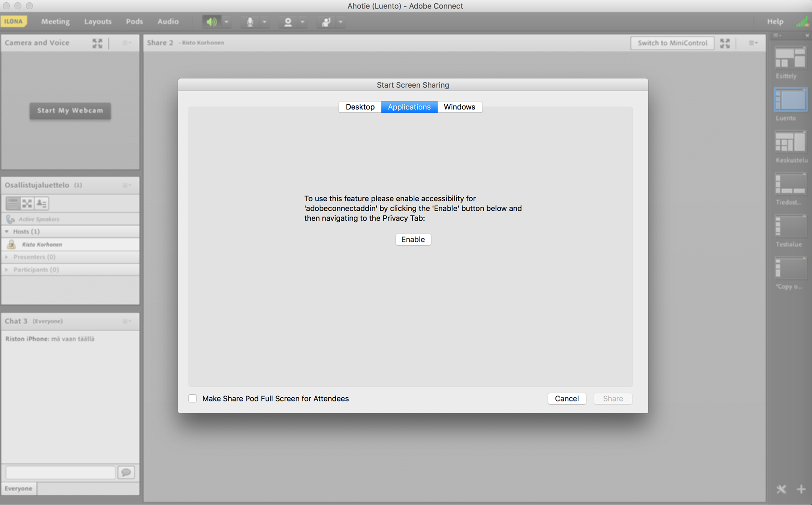Select the Keskustelu layout thumbnail
The height and width of the screenshot is (505, 812).
coord(790,142)
